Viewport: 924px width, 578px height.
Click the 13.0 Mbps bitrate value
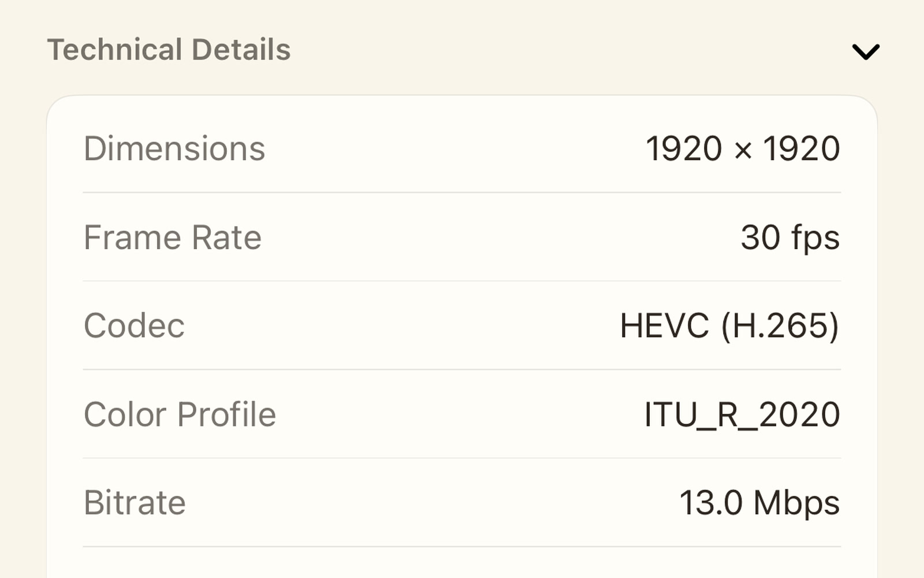759,503
